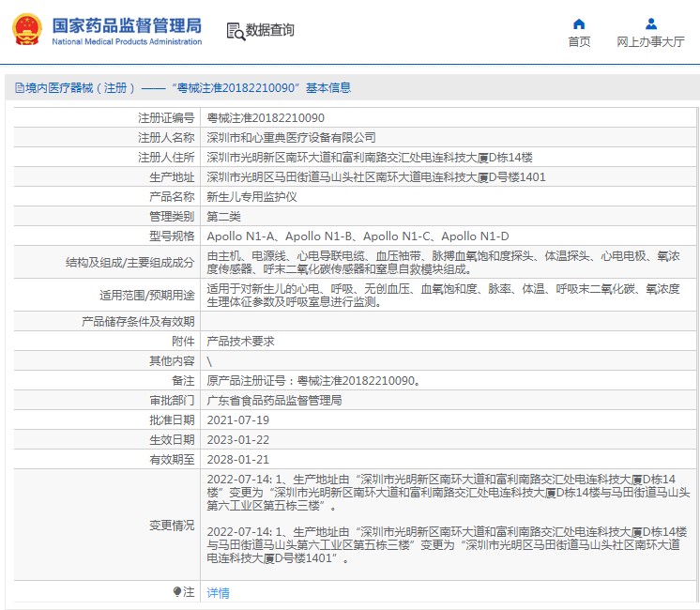Click the 附件 row label
Viewport: 700px width, 610px height.
[x=183, y=342]
